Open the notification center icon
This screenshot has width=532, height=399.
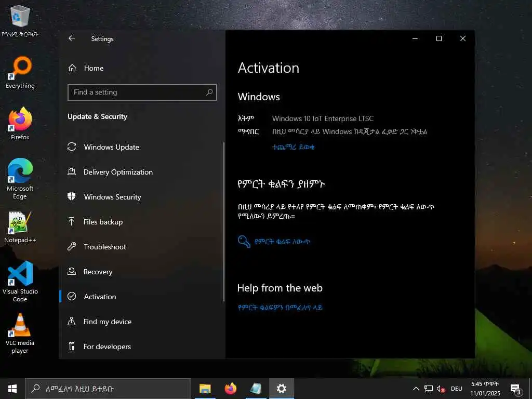tap(516, 389)
